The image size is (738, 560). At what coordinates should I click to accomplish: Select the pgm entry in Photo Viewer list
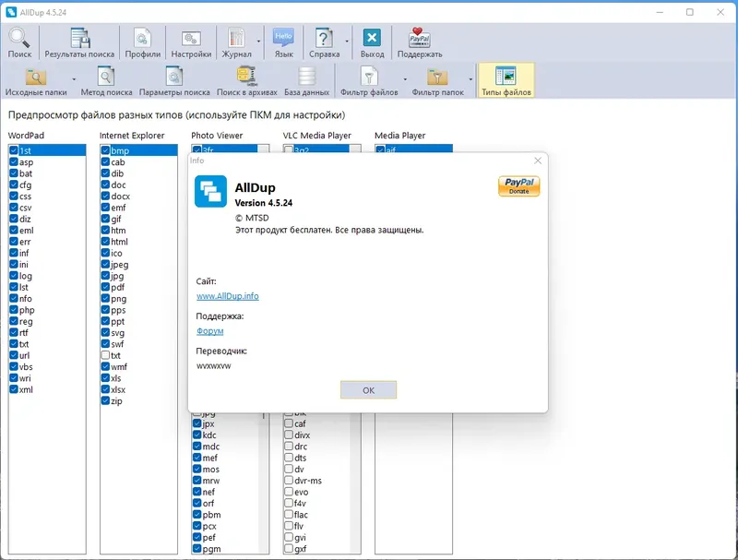212,549
